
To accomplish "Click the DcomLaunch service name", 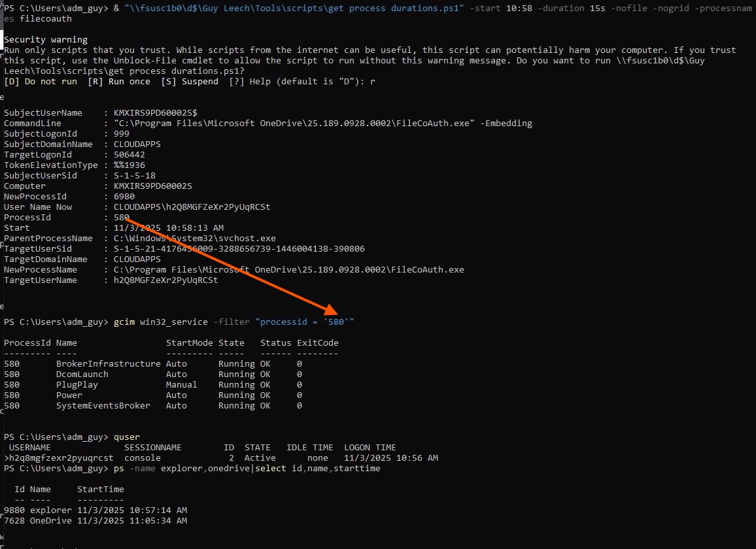I will pyautogui.click(x=82, y=374).
